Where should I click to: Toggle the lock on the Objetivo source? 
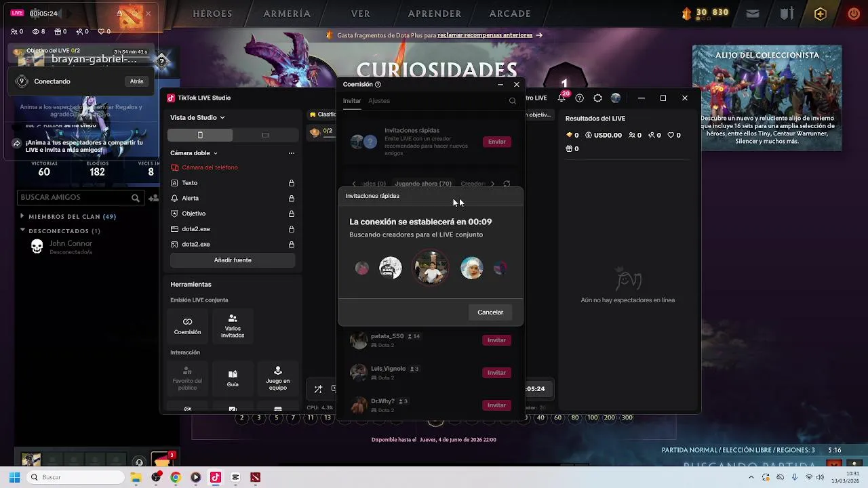point(292,213)
